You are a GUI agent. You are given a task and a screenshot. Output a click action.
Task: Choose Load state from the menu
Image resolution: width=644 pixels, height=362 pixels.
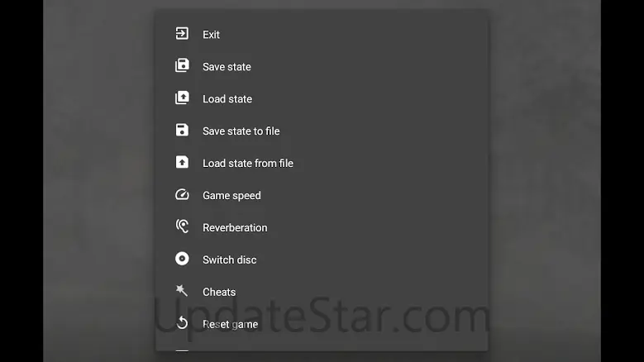[x=227, y=99]
